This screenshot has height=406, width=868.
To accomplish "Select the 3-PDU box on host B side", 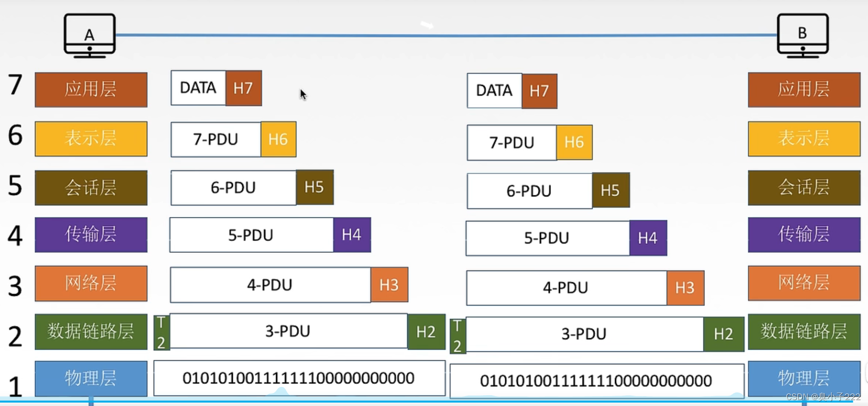I will pyautogui.click(x=585, y=334).
